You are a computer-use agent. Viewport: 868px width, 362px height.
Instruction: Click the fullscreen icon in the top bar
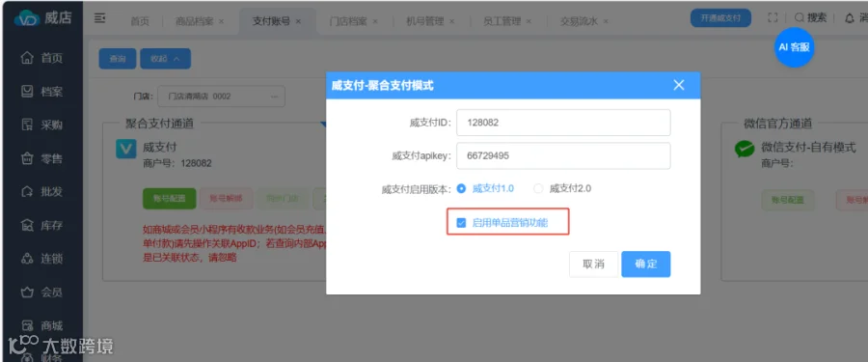tap(773, 17)
